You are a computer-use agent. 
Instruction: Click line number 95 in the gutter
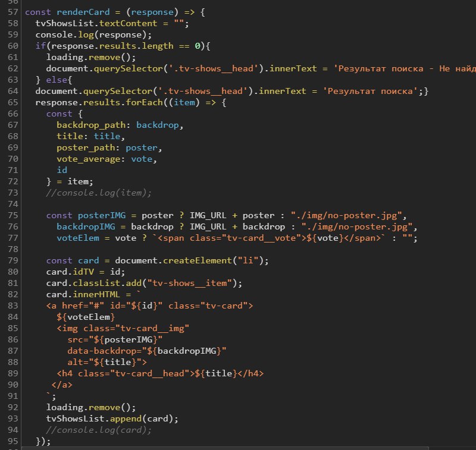(12, 441)
